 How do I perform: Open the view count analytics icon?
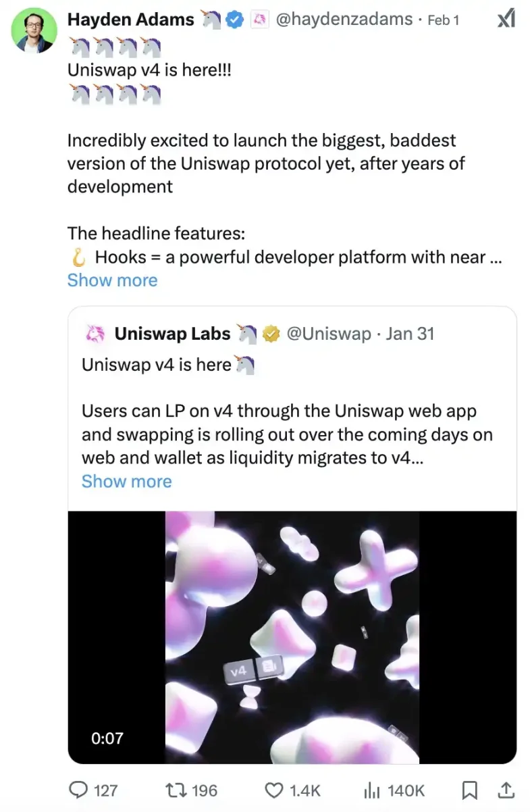(x=371, y=790)
